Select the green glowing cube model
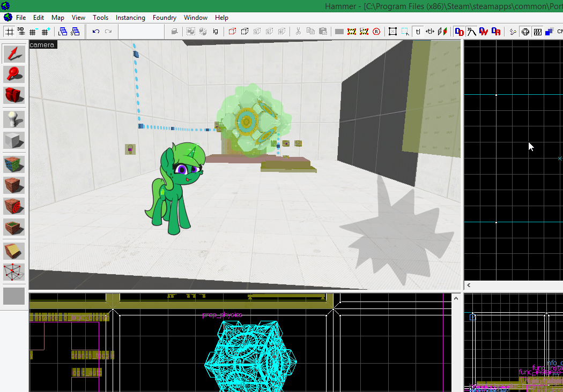The width and height of the screenshot is (563, 392). pos(254,120)
